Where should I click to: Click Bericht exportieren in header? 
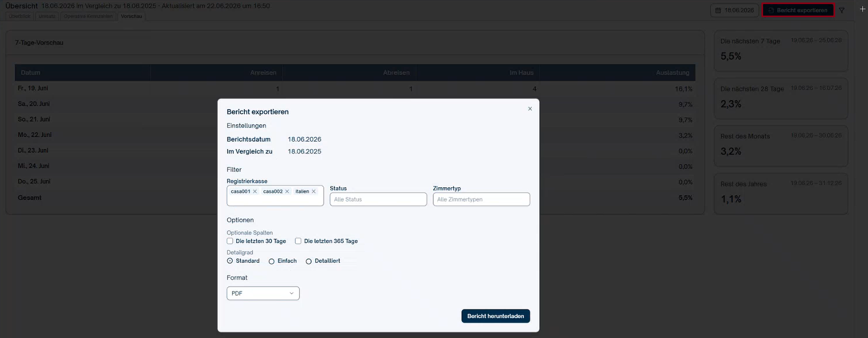tap(798, 10)
